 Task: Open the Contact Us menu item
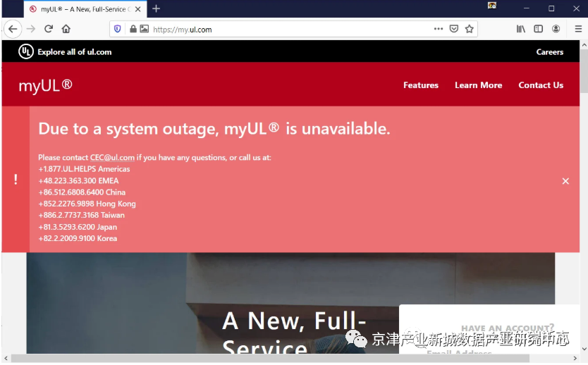pos(541,85)
